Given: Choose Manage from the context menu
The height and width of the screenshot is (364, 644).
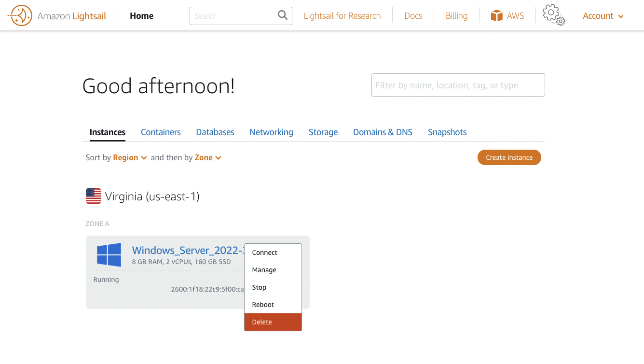Looking at the screenshot, I should tap(273, 270).
